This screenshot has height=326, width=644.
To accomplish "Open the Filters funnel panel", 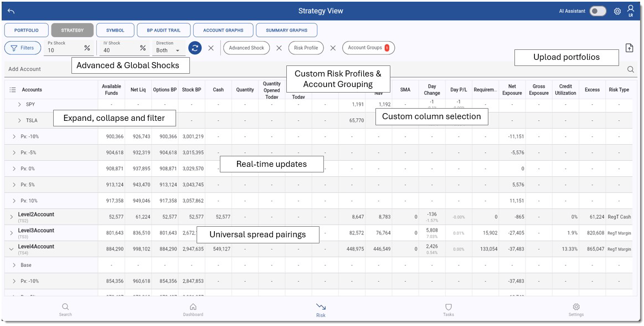I will click(23, 48).
